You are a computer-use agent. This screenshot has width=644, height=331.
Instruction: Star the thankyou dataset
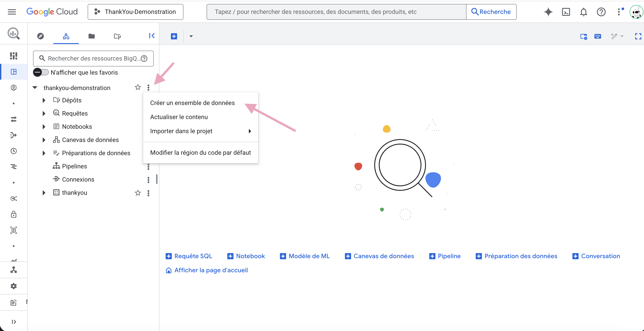tap(138, 193)
